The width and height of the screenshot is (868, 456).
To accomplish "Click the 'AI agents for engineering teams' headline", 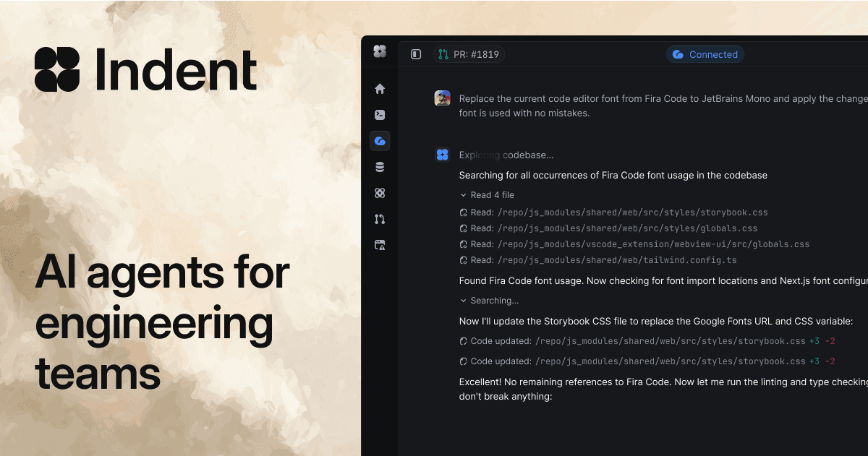I will click(x=163, y=324).
